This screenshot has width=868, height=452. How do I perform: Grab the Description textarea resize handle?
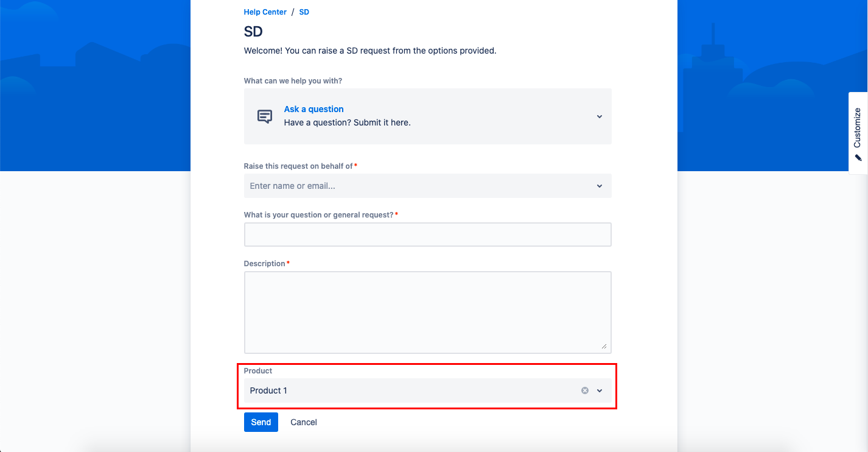point(604,347)
